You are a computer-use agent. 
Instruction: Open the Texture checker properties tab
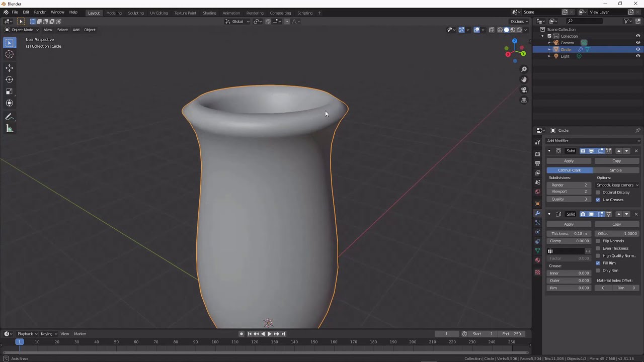point(537,273)
